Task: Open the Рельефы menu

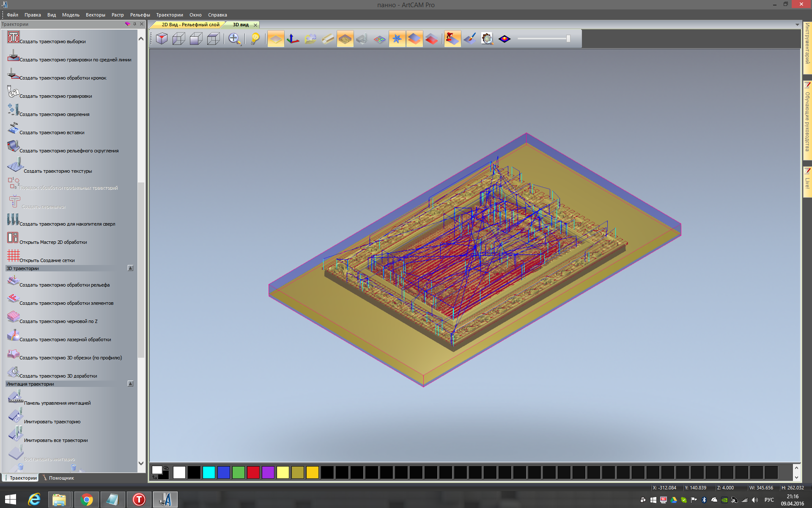Action: tap(140, 15)
